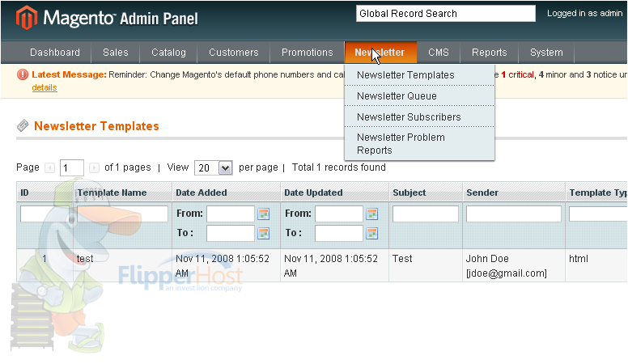
Task: Go to previous page arrow
Action: click(49, 167)
